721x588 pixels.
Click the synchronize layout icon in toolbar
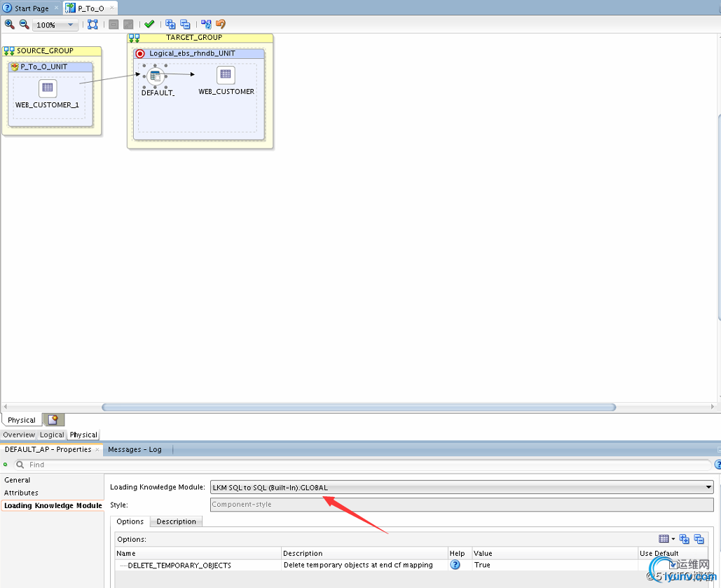(x=206, y=25)
